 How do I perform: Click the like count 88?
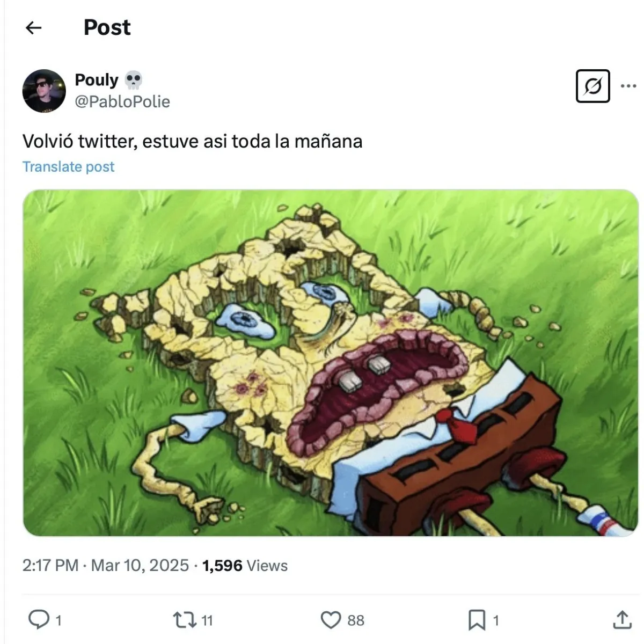(x=356, y=621)
